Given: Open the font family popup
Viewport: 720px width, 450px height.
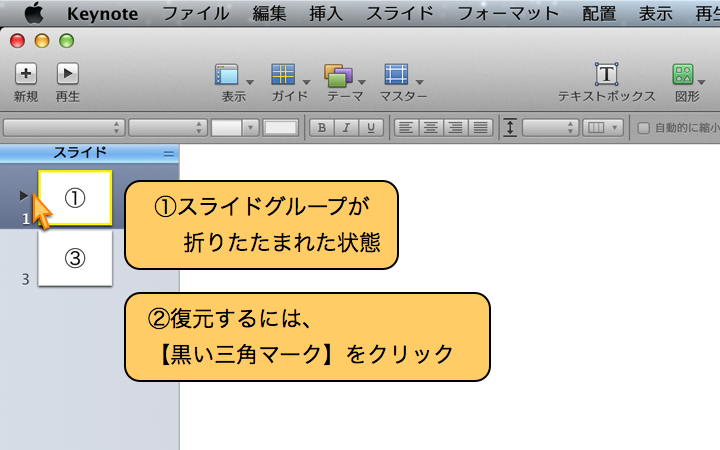Looking at the screenshot, I should coord(64,128).
